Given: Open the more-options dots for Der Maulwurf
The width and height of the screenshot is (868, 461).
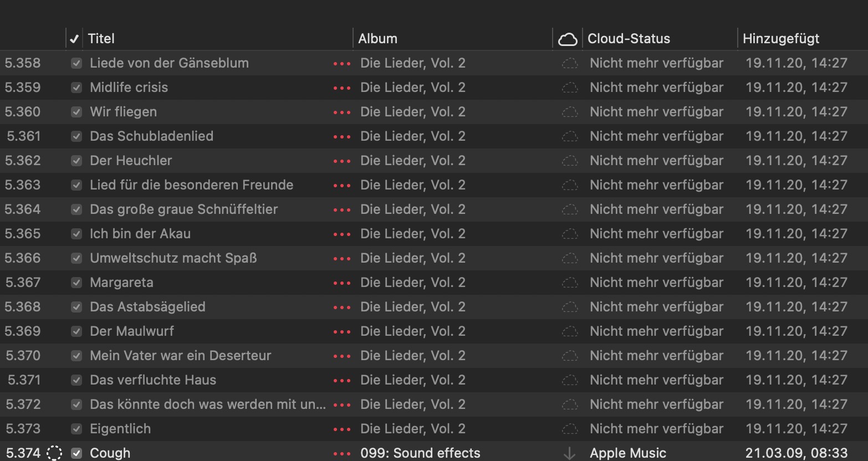Looking at the screenshot, I should (342, 332).
